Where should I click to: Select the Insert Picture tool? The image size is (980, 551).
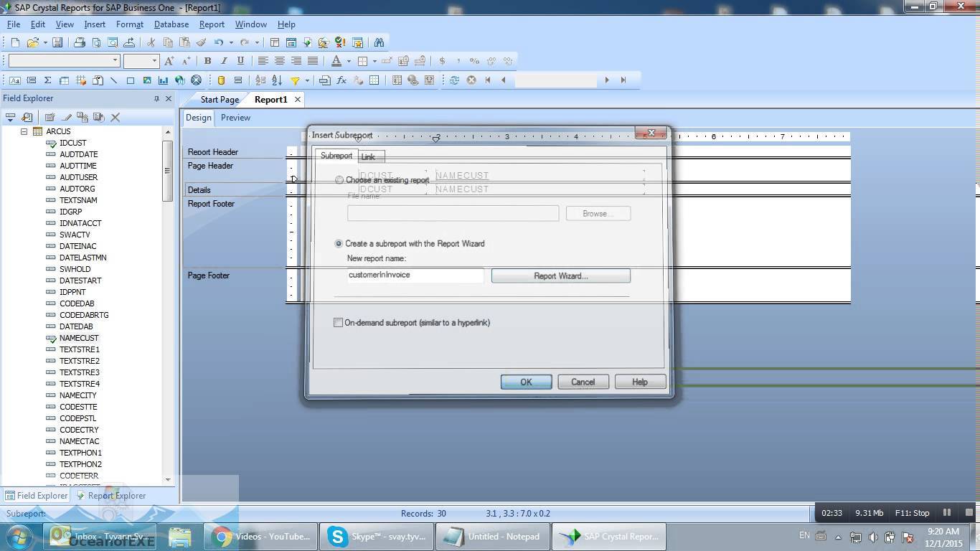147,80
